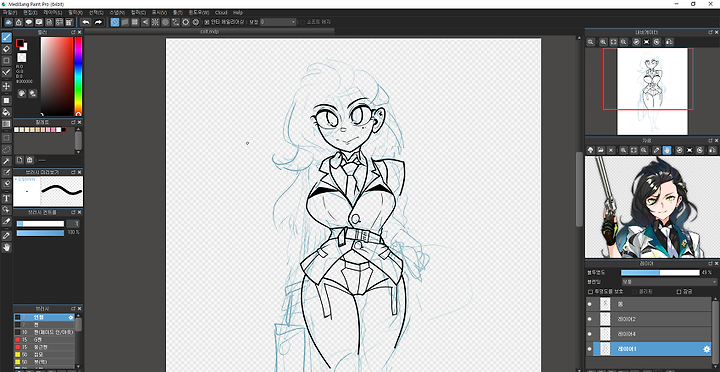Open the correction value dropdown
Viewport: 720px width, 372px height.
click(x=278, y=22)
